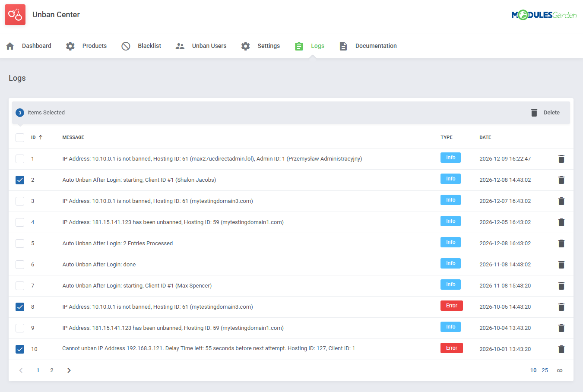Uncheck the checkbox for log entry 8
This screenshot has width=583, height=392.
(x=19, y=307)
